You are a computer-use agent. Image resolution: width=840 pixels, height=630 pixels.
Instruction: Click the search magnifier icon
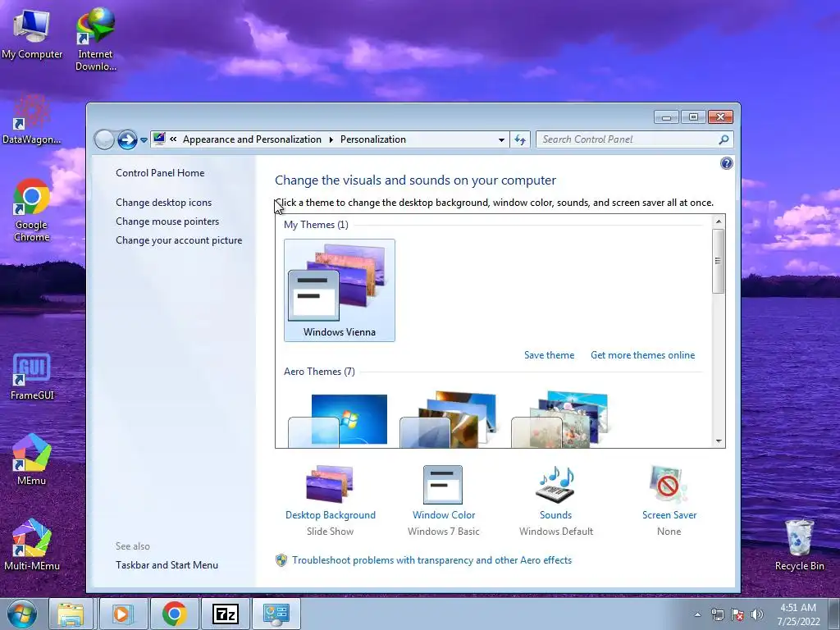[x=724, y=139]
